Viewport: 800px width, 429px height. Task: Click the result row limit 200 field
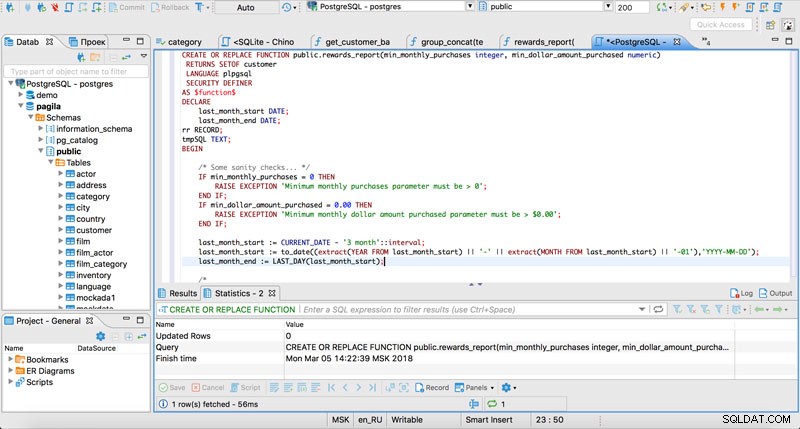(632, 7)
